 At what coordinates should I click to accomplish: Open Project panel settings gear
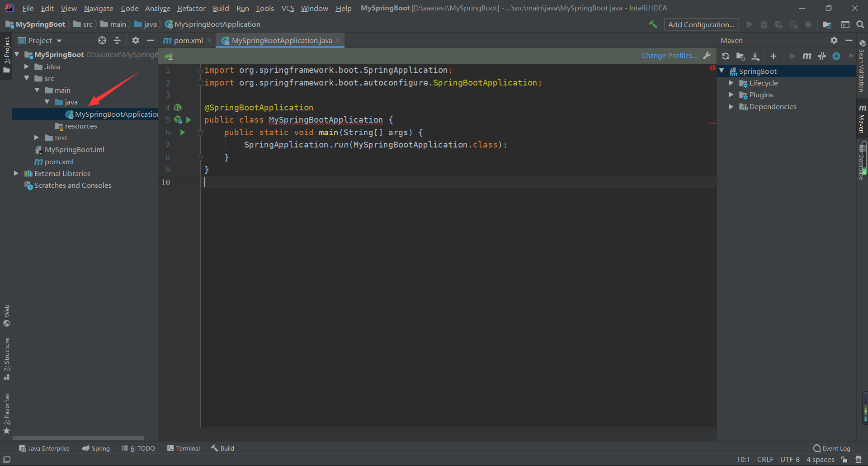135,40
